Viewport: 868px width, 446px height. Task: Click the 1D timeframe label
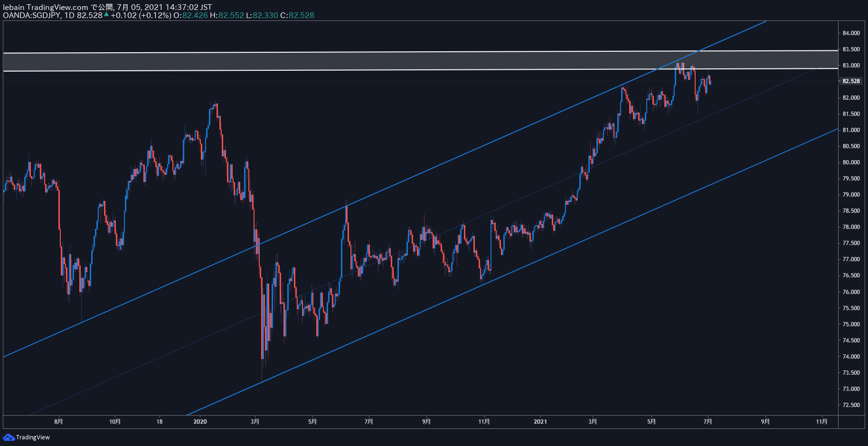click(x=69, y=15)
